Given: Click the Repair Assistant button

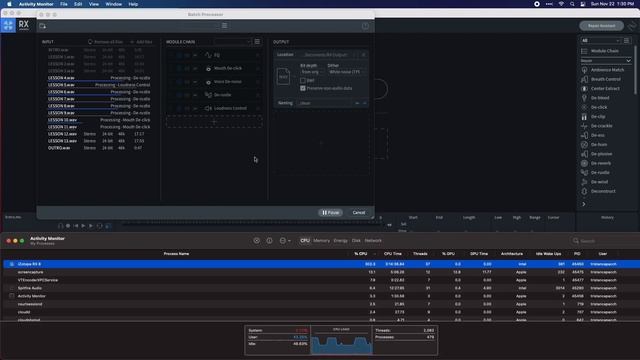Looking at the screenshot, I should 601,26.
